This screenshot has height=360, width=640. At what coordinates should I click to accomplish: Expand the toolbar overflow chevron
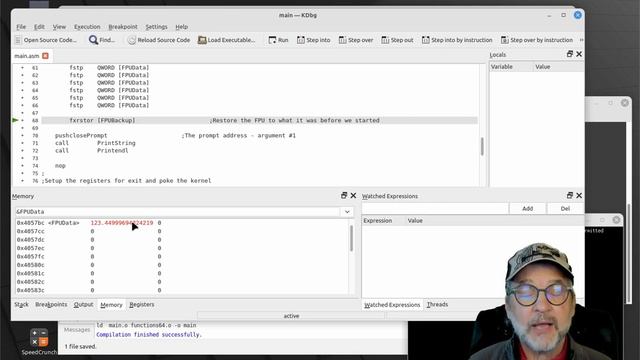581,40
